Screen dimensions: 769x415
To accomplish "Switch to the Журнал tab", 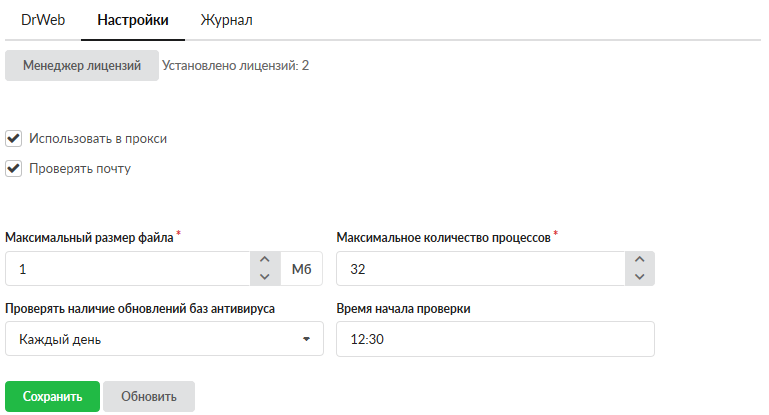I will point(226,20).
